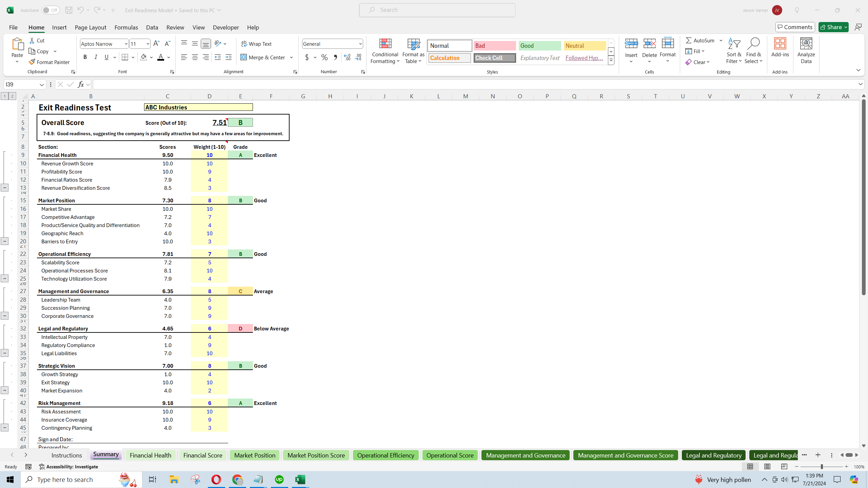Click the Cut scissors command
Screen dimensions: 868x488
tap(37, 40)
